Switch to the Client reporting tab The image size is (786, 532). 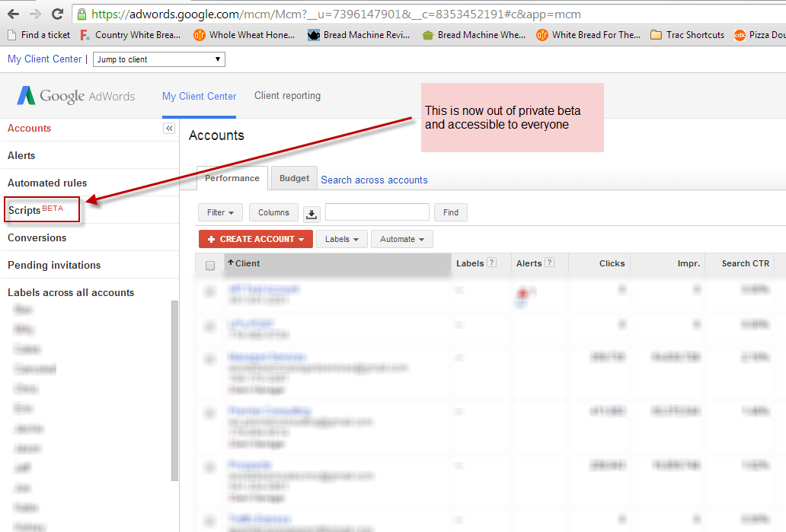click(x=287, y=96)
